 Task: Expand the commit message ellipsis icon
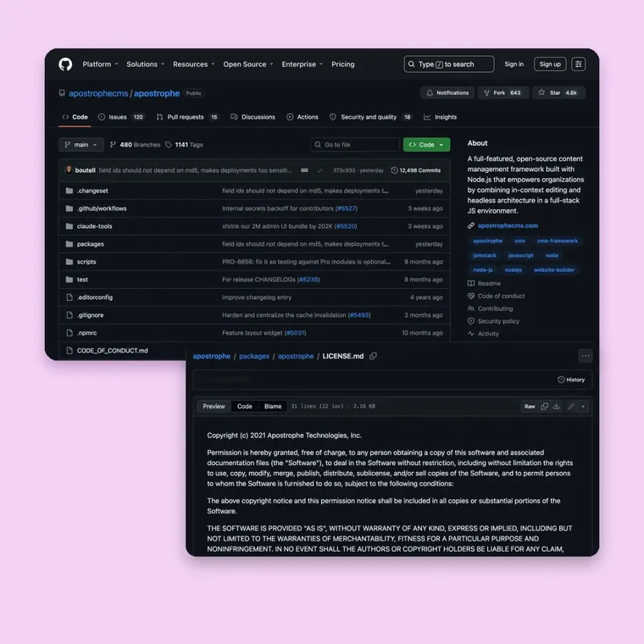(304, 170)
